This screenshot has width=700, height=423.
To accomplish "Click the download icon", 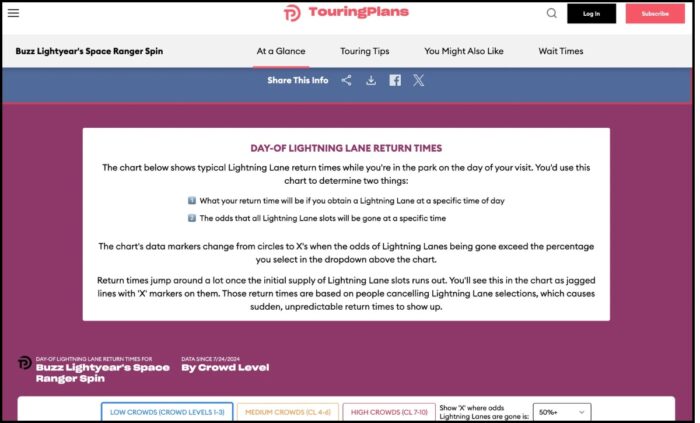I will (x=371, y=80).
